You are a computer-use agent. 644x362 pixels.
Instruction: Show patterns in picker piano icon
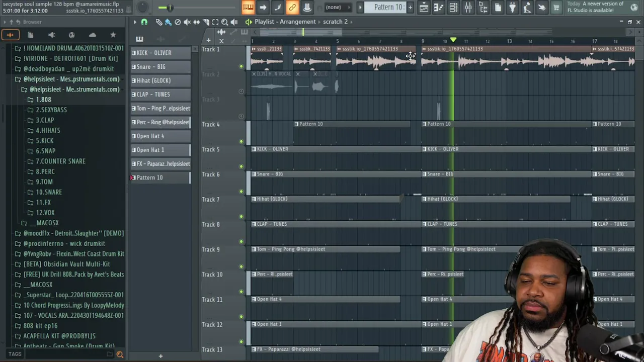click(x=139, y=39)
